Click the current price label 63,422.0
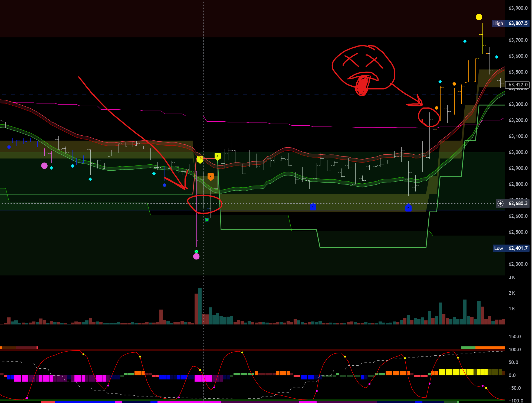The width and height of the screenshot is (532, 403). pos(517,85)
